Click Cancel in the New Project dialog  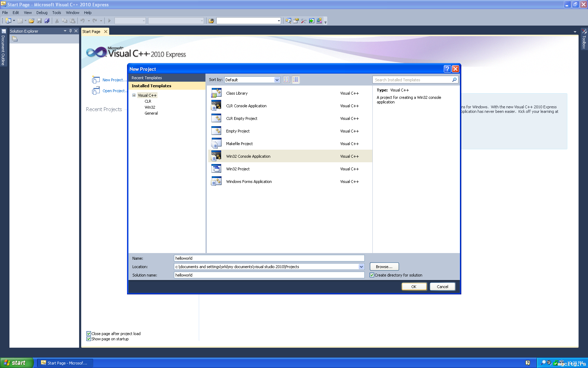[442, 287]
